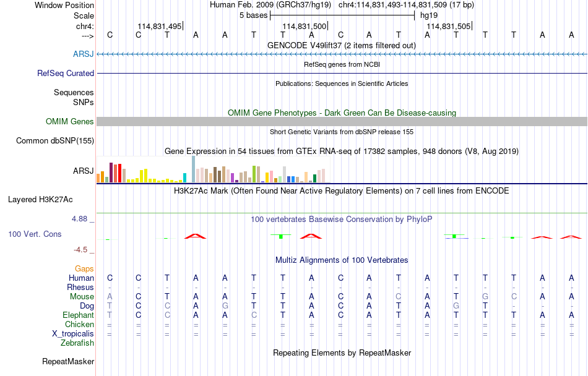
Task: Open Short Genetic Variants from dbSNP title
Action: pyautogui.click(x=341, y=132)
